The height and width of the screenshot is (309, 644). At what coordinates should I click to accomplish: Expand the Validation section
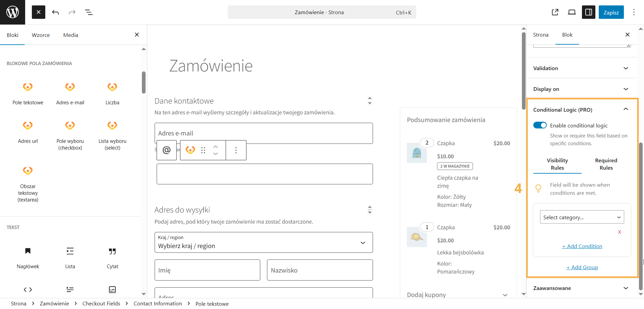coord(582,68)
